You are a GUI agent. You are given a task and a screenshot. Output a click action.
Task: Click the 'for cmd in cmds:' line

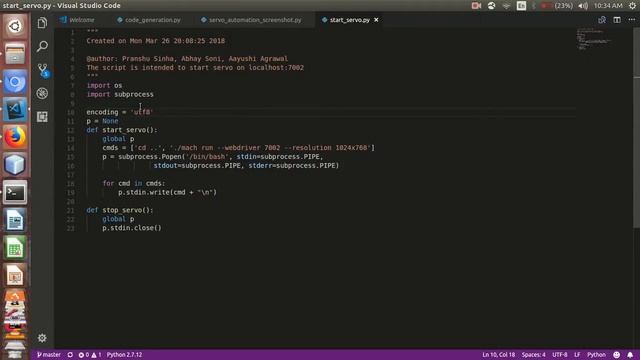(x=134, y=183)
